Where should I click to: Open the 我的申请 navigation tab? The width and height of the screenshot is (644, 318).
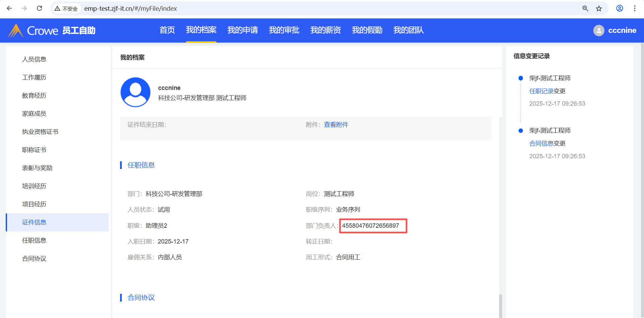click(x=243, y=30)
